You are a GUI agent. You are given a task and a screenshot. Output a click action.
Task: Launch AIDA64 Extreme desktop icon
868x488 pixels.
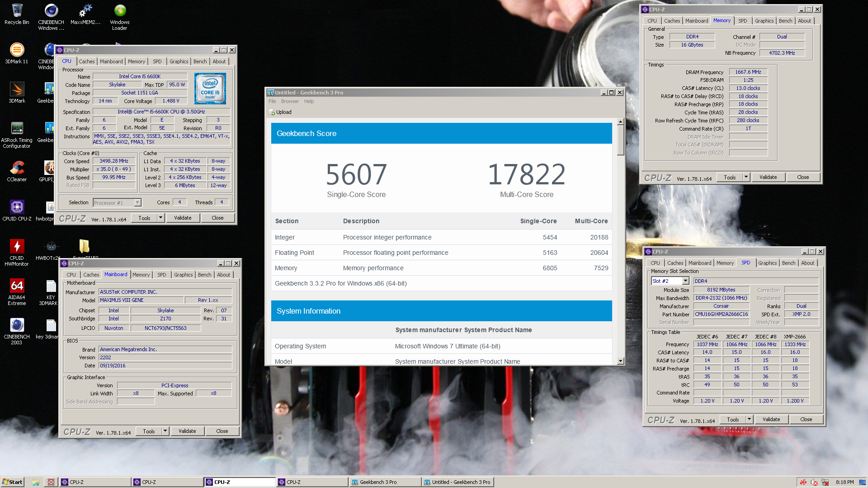(x=17, y=292)
